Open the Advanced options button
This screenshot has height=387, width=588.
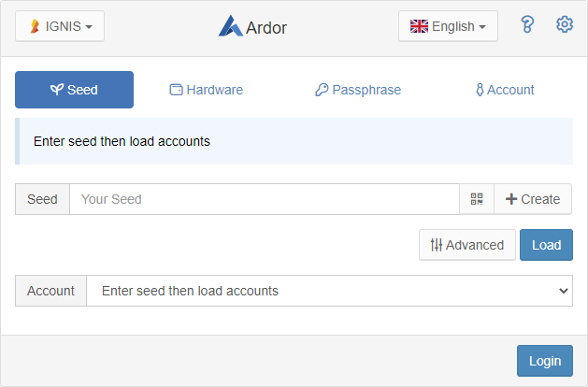pyautogui.click(x=467, y=245)
